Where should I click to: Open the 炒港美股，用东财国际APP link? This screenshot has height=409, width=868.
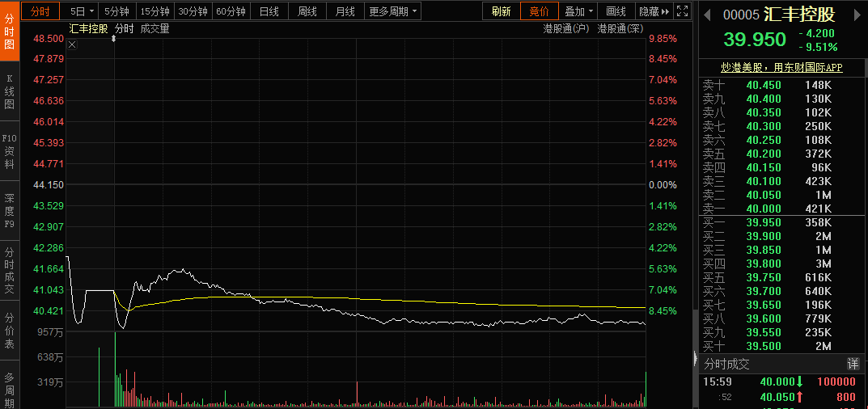tap(781, 68)
